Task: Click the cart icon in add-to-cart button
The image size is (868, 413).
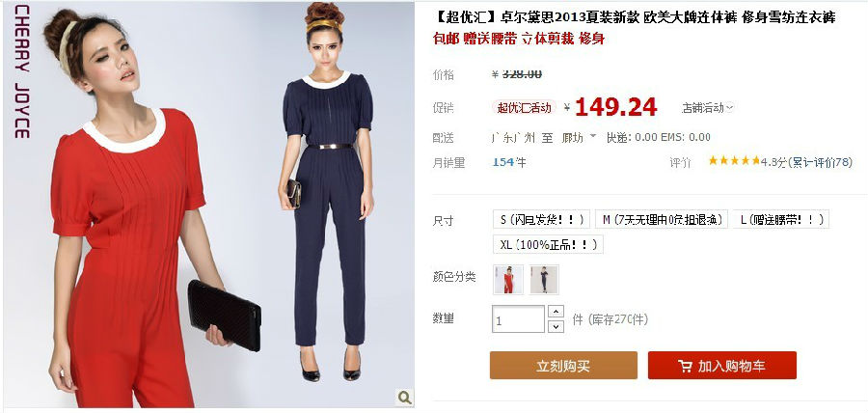Action: coord(685,366)
